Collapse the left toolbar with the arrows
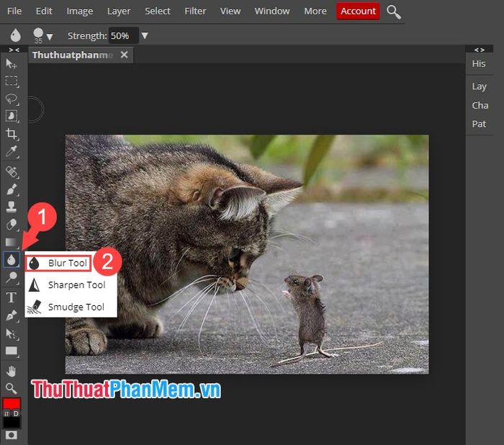 (x=14, y=50)
